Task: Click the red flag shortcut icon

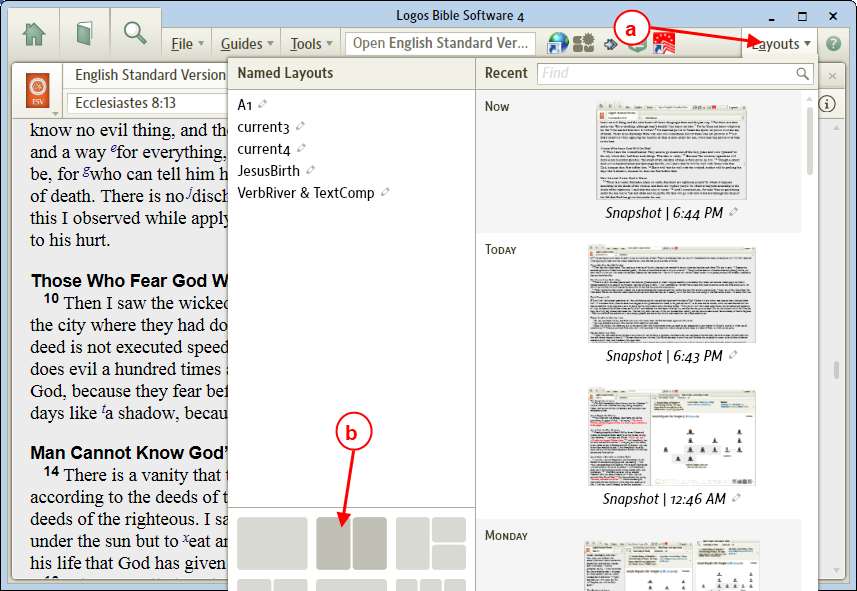Action: click(x=664, y=43)
